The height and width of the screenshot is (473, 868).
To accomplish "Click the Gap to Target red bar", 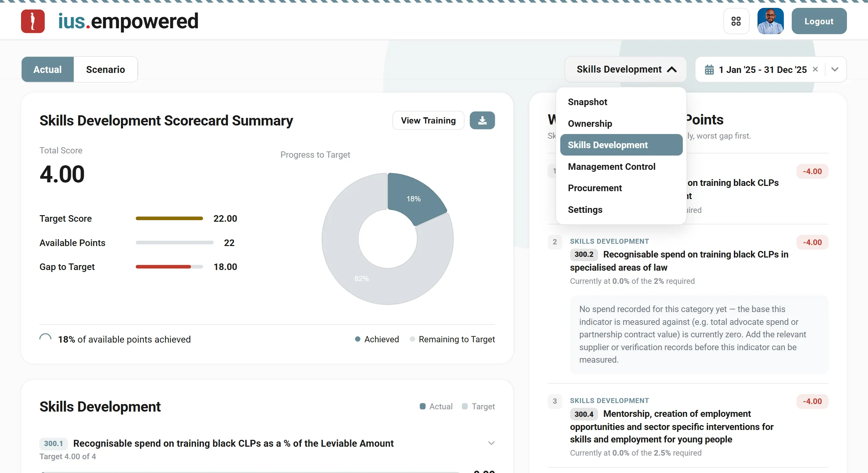I will [163, 267].
